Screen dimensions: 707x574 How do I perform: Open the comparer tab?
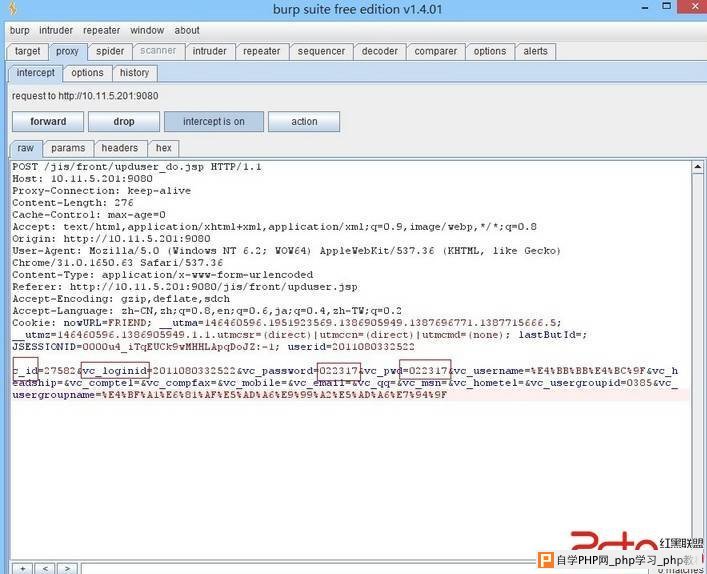point(436,51)
